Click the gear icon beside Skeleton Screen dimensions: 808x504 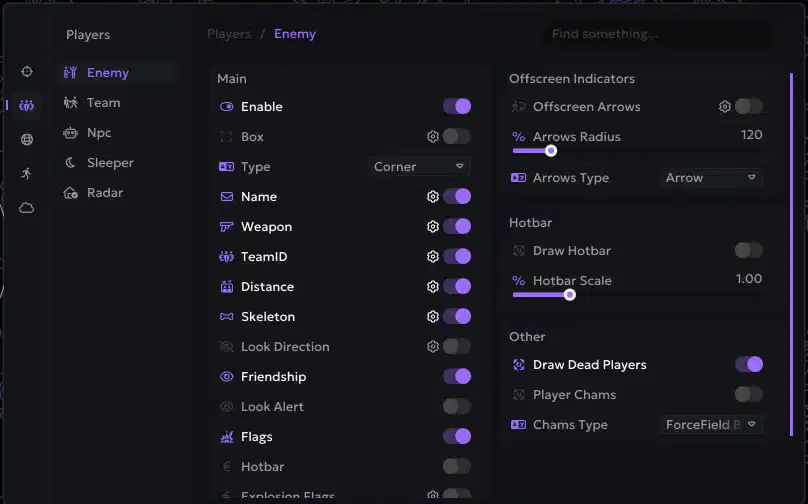click(x=433, y=317)
